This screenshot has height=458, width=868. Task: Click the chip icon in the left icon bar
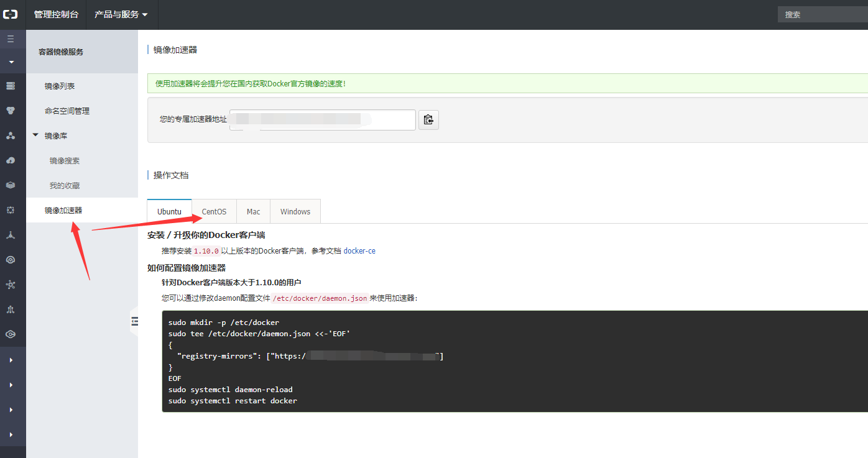[x=11, y=210]
